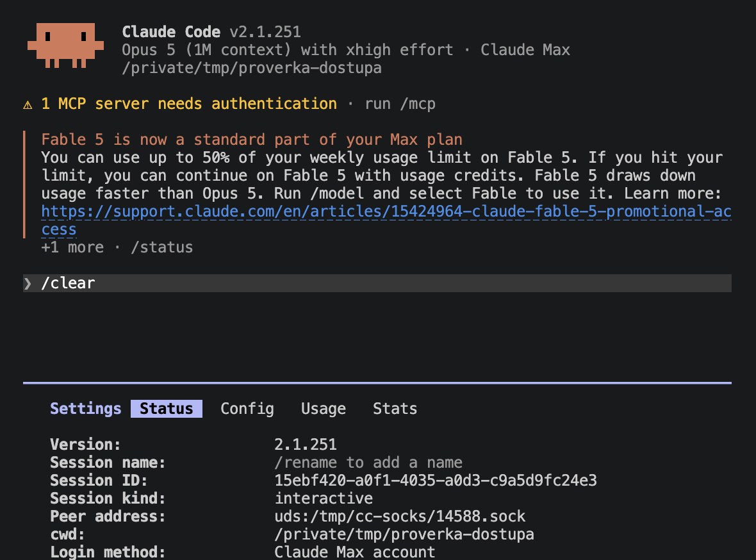Click the 'Claude Code' title text
The width and height of the screenshot is (756, 560).
click(x=171, y=32)
